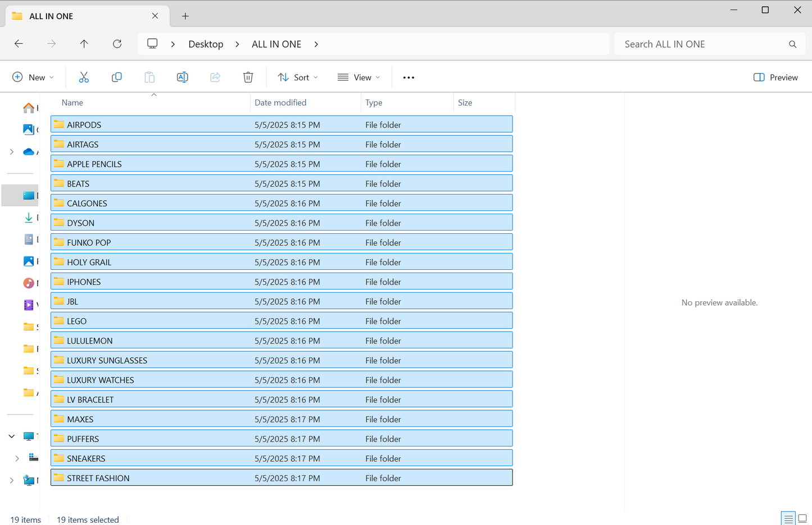Open Videos from sidebar icon

click(x=29, y=305)
